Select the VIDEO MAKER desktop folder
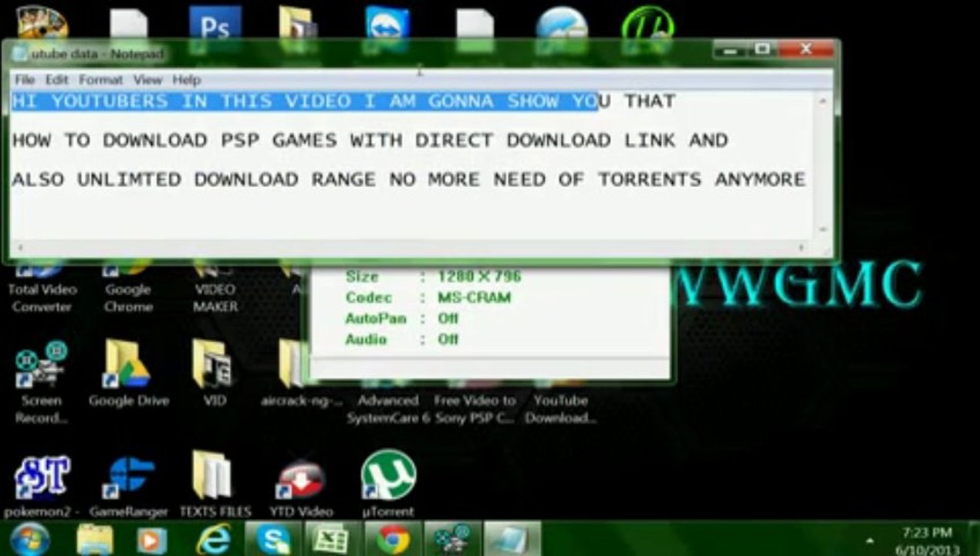This screenshot has width=980, height=556. 215,287
